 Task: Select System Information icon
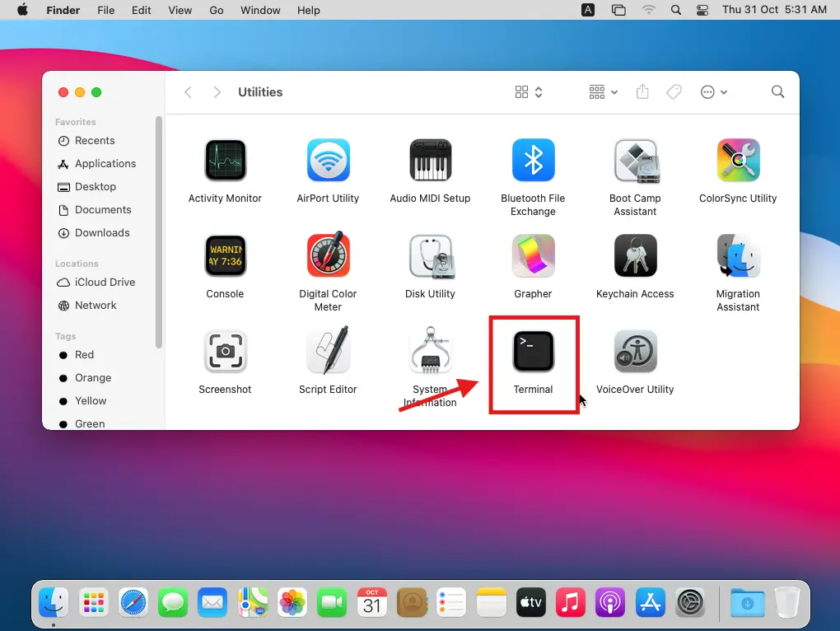coord(430,350)
